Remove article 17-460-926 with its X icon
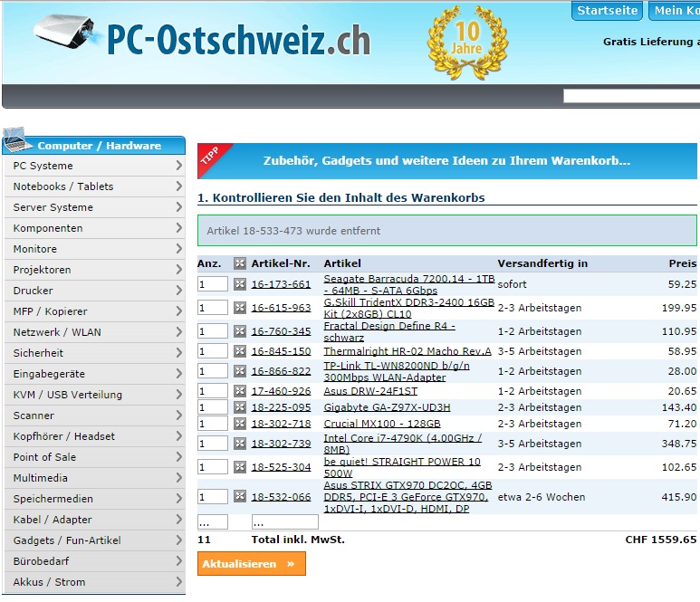Image resolution: width=700 pixels, height=602 pixels. click(x=240, y=391)
